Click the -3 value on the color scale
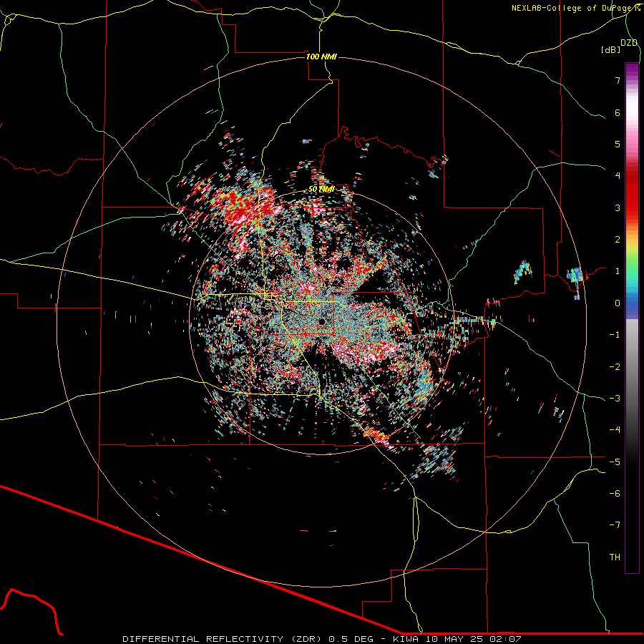The image size is (644, 644). (x=615, y=398)
